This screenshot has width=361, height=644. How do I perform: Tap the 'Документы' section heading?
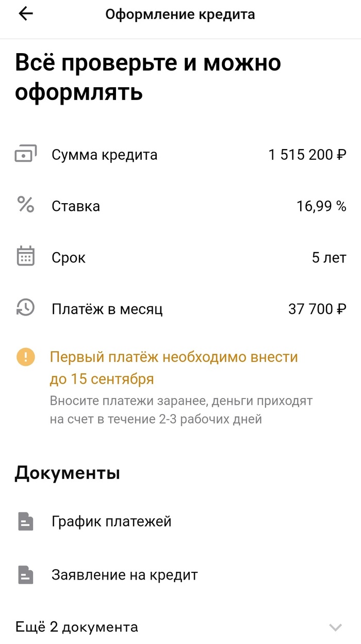[x=67, y=473]
